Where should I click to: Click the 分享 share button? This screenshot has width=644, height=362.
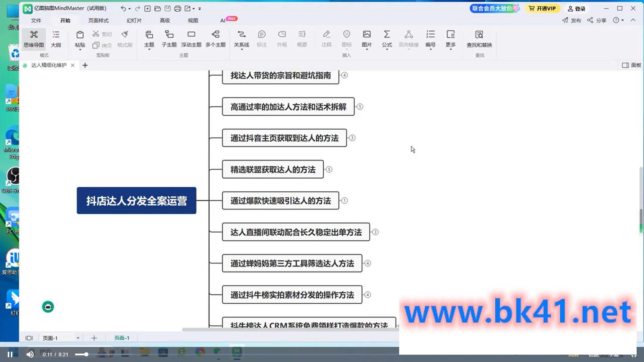[597, 20]
